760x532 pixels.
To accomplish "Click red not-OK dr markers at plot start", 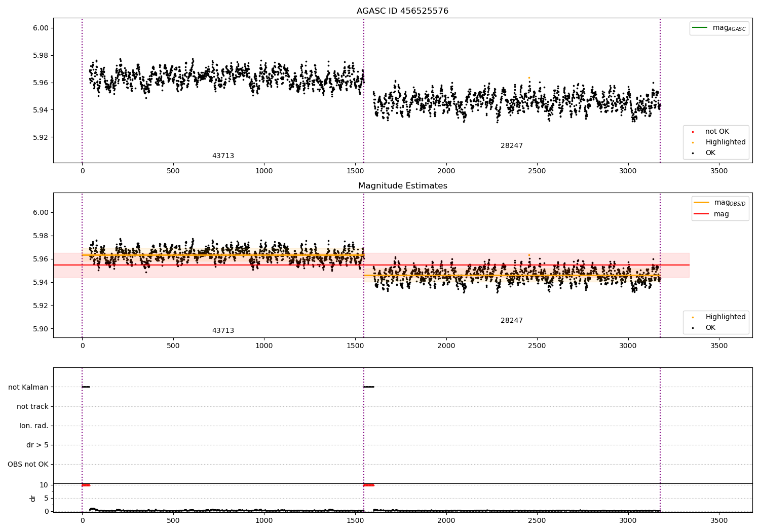I will pos(86,485).
